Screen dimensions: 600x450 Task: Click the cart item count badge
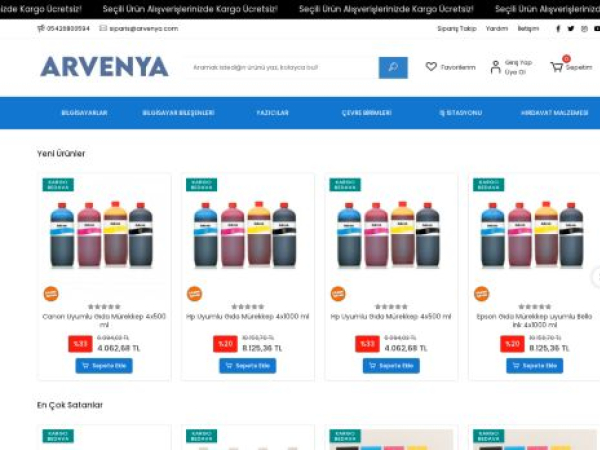click(566, 59)
